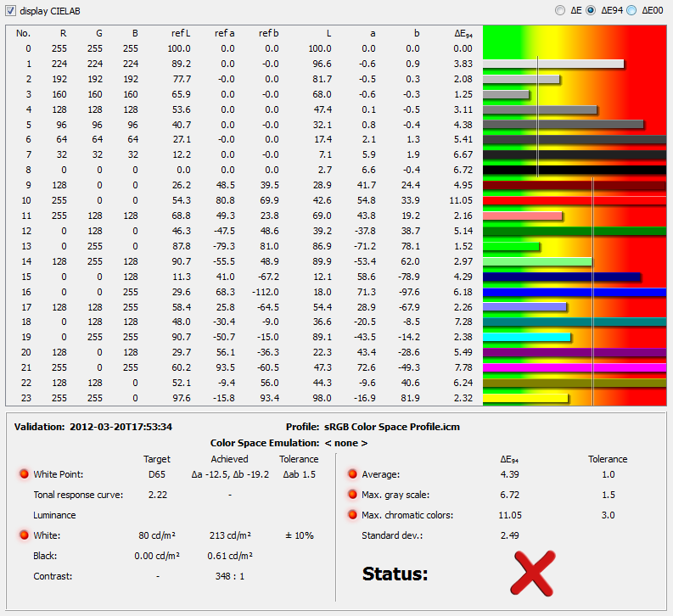Click the red indicator beside Max. gray scale
673x616 pixels.
[x=351, y=494]
